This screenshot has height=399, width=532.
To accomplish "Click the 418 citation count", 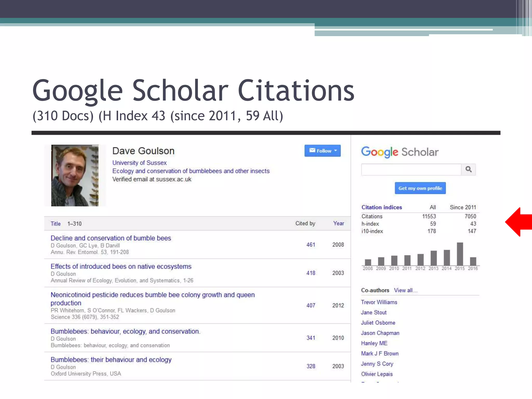I will [x=311, y=273].
